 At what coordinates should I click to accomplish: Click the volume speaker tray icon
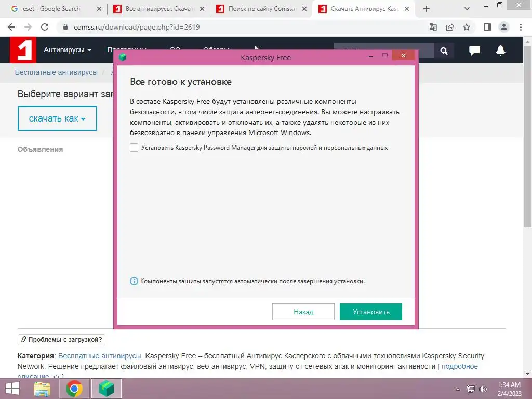(483, 389)
